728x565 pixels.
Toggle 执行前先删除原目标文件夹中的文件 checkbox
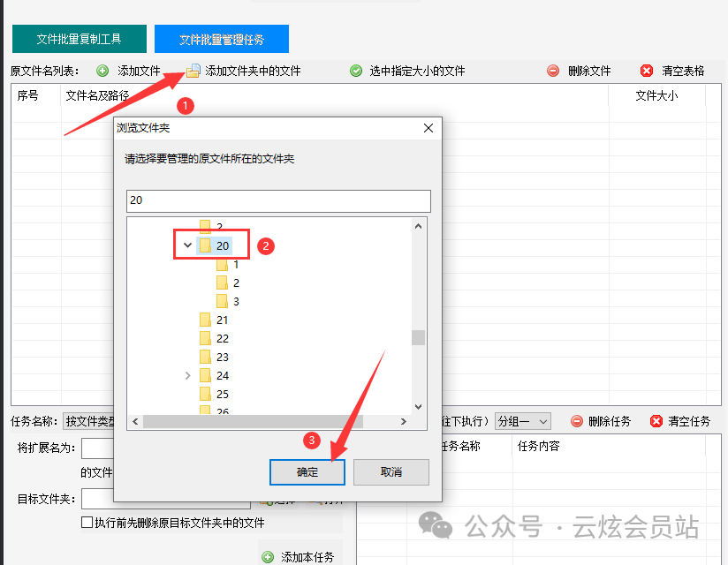pos(87,523)
